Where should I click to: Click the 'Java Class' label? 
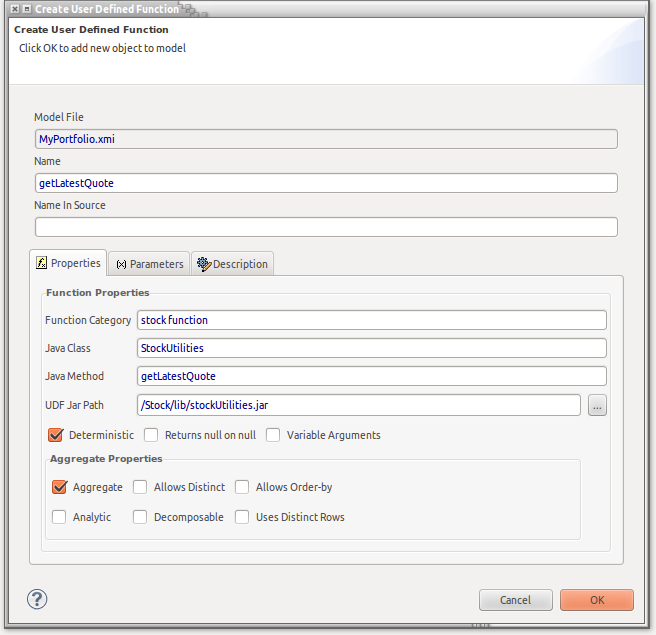pos(68,348)
